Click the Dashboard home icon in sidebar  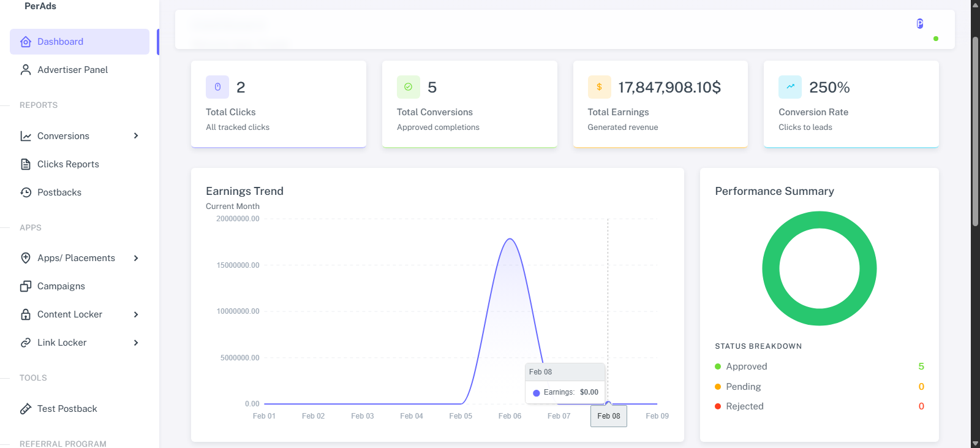click(x=26, y=42)
